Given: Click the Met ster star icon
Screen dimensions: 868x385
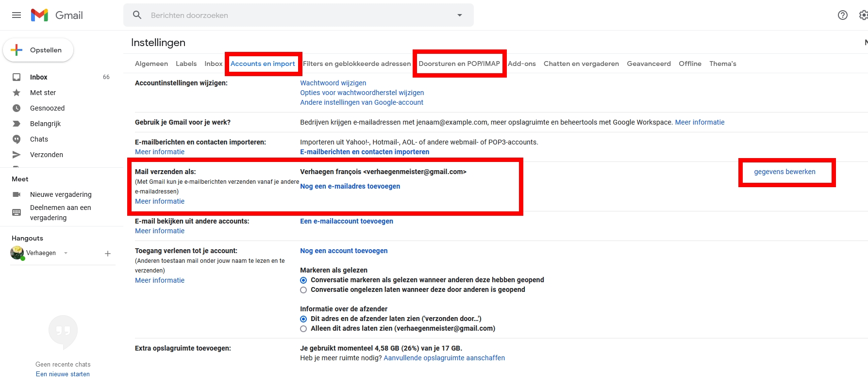Looking at the screenshot, I should pyautogui.click(x=17, y=93).
